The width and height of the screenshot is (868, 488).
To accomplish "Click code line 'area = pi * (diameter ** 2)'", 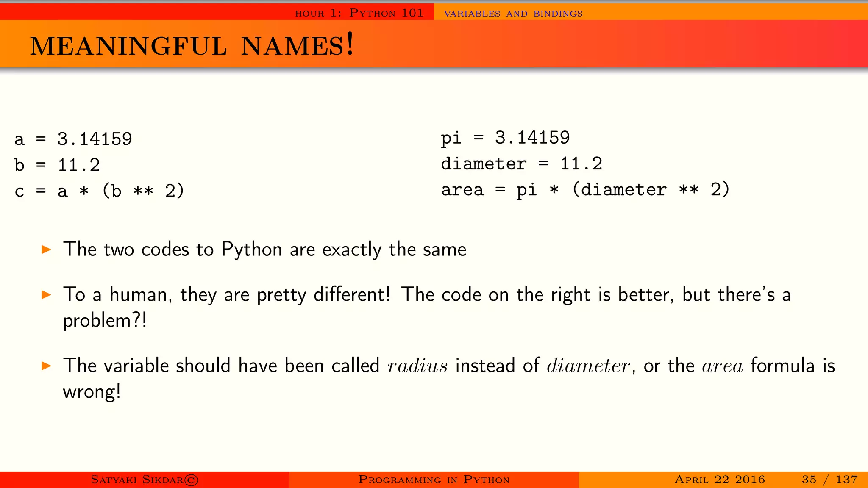I will click(x=585, y=189).
